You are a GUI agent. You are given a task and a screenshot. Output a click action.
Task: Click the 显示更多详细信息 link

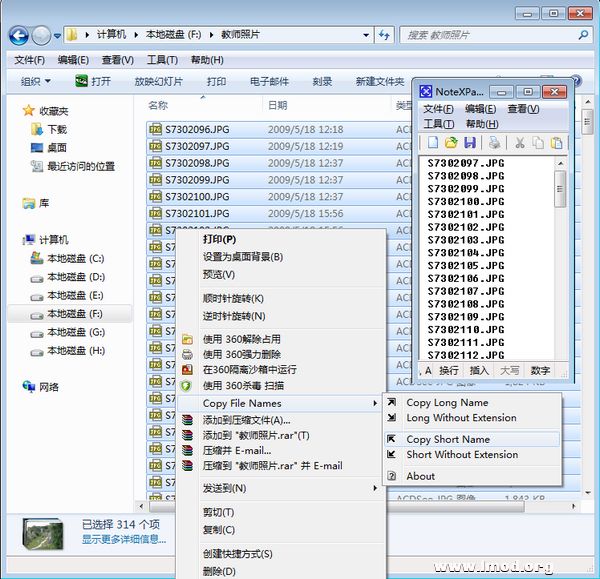[x=124, y=539]
